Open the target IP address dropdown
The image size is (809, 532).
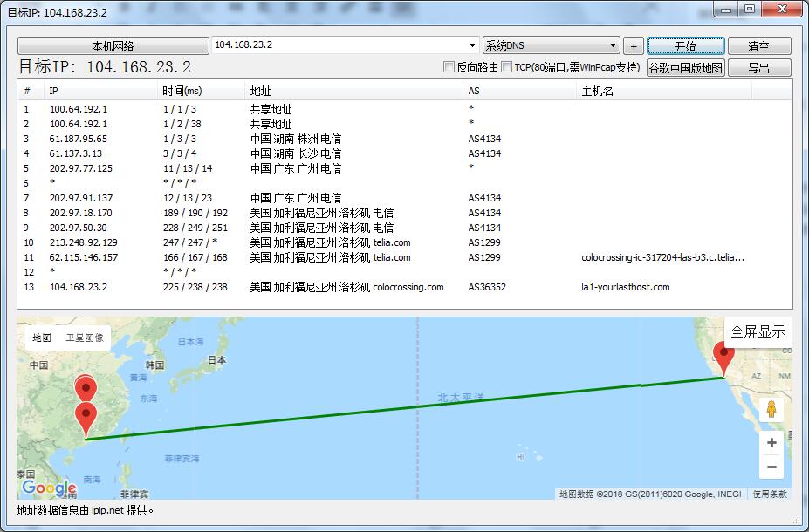[470, 44]
